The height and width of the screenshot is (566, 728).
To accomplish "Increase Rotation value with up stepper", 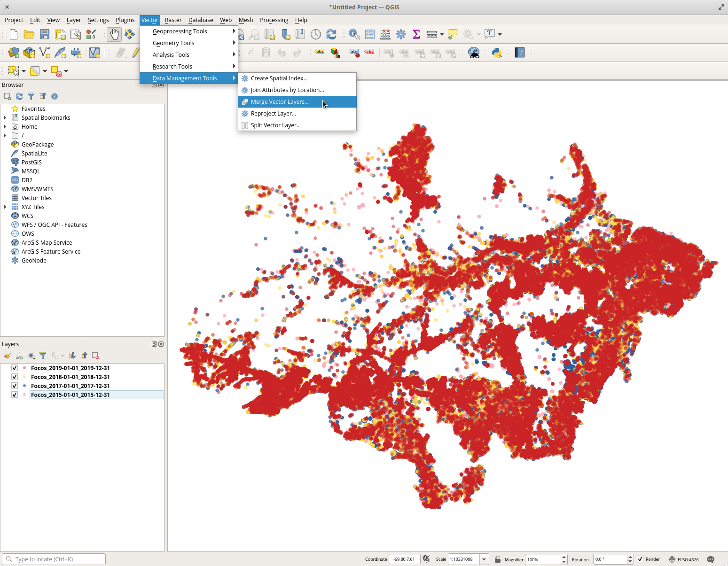I will 631,557.
